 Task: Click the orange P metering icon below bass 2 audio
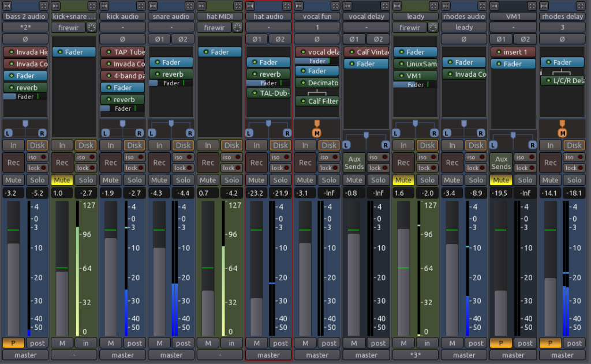12,342
